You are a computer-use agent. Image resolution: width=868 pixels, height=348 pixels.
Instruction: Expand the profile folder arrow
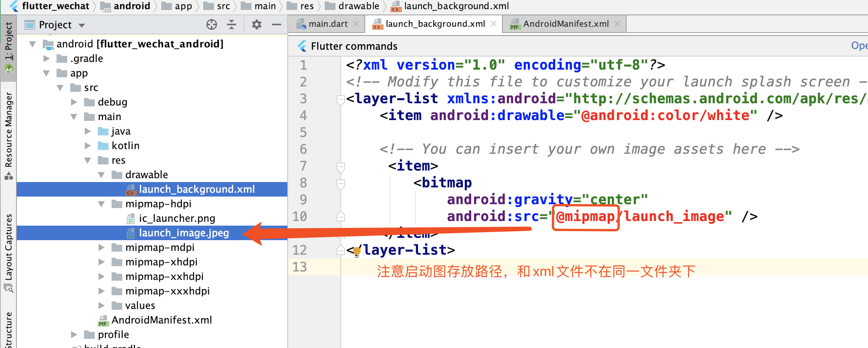pos(74,335)
